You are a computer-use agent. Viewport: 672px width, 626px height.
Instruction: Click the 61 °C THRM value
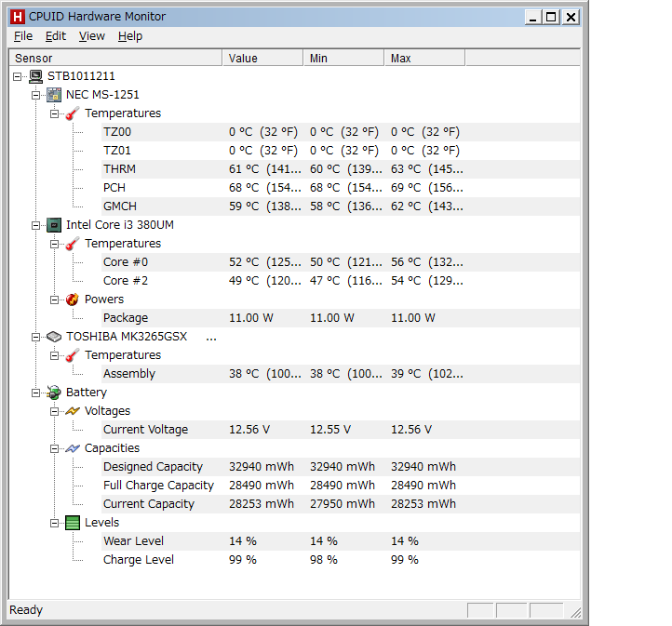click(265, 169)
